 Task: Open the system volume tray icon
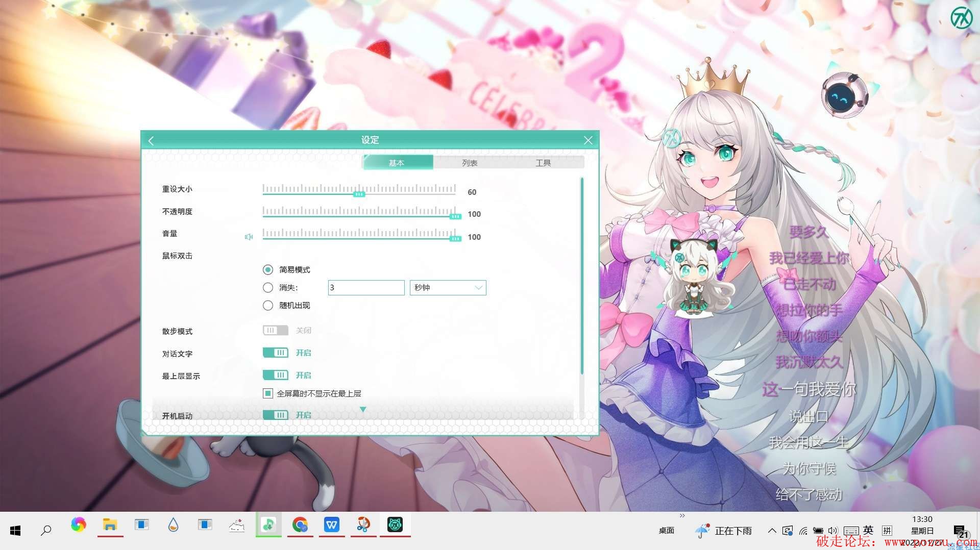pyautogui.click(x=834, y=531)
